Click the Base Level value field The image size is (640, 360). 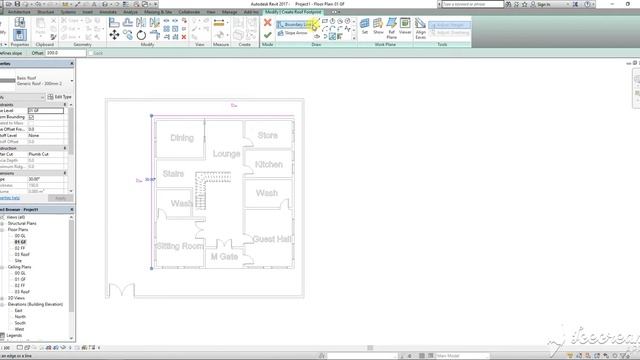46,111
